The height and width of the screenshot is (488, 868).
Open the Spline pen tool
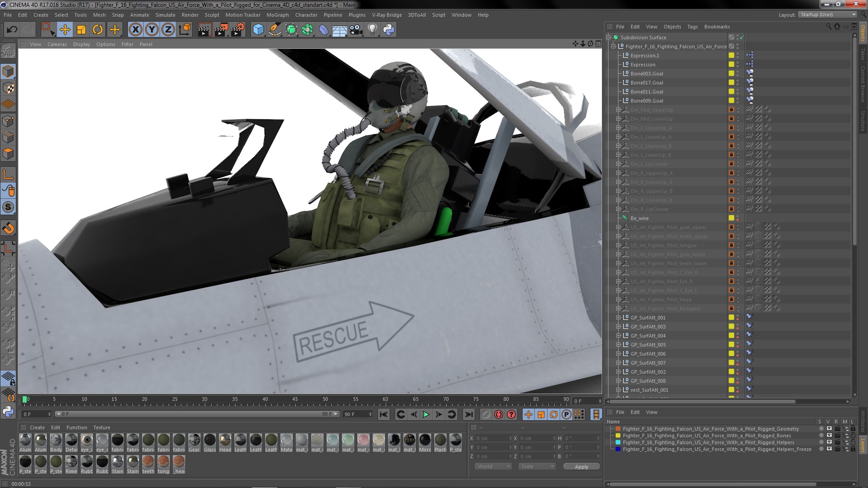[274, 30]
